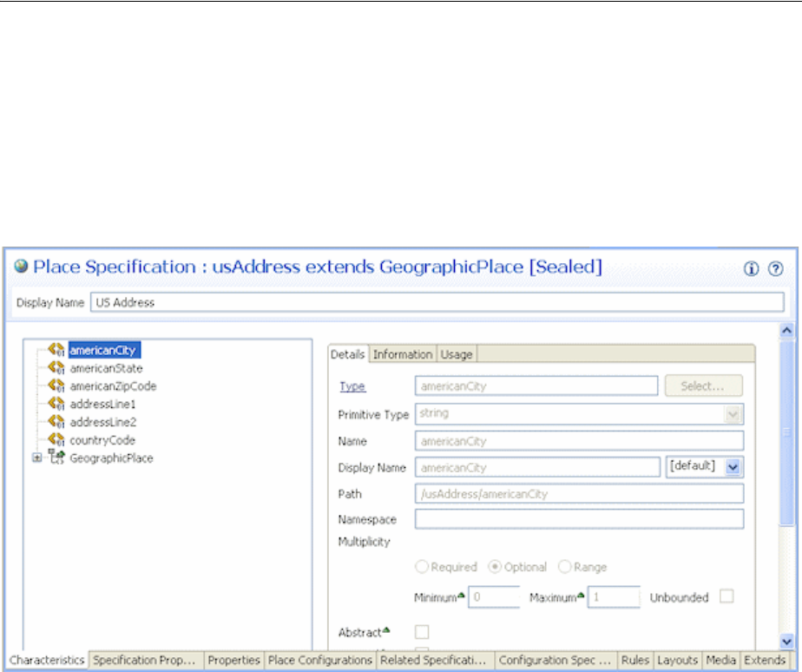The image size is (802, 672).
Task: Switch to the Rules tab
Action: click(x=634, y=661)
